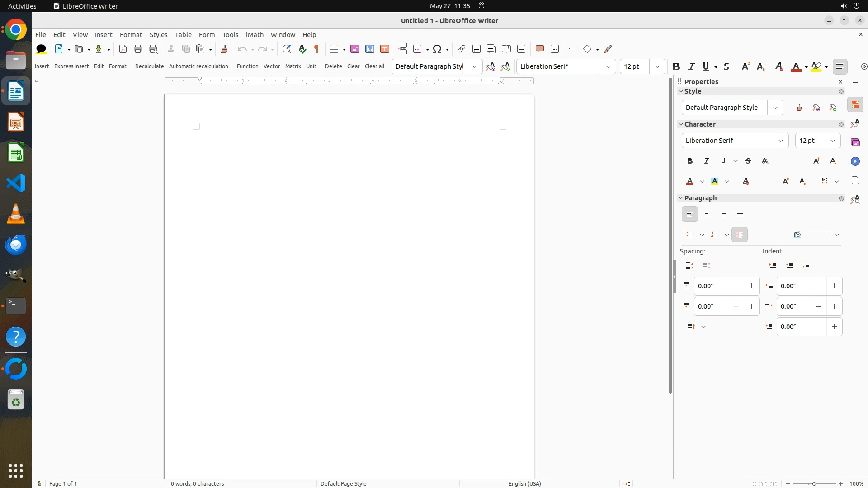Select Justified alignment in Paragraph panel
The width and height of the screenshot is (868, 488).
pos(740,214)
